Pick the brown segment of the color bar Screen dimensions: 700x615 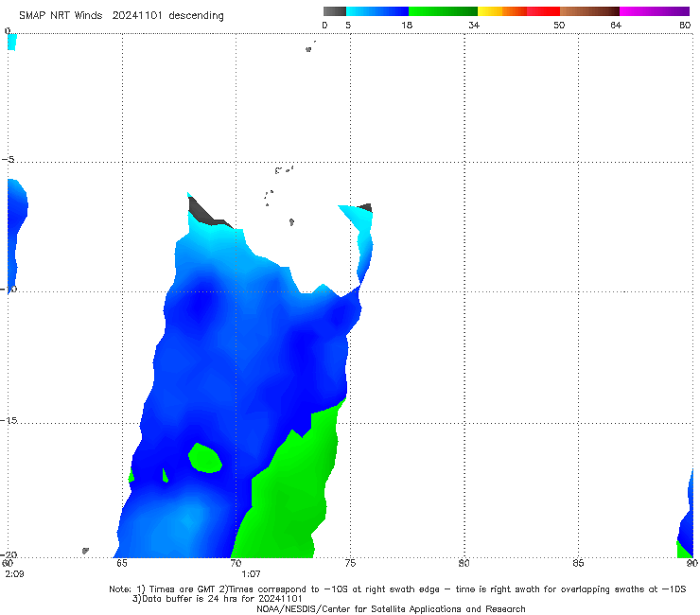pos(589,11)
